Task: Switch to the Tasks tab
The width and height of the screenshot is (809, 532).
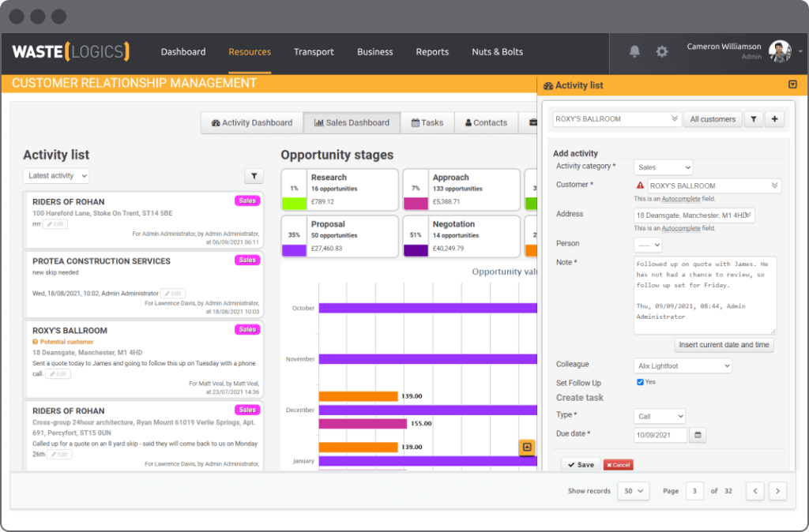Action: point(427,122)
